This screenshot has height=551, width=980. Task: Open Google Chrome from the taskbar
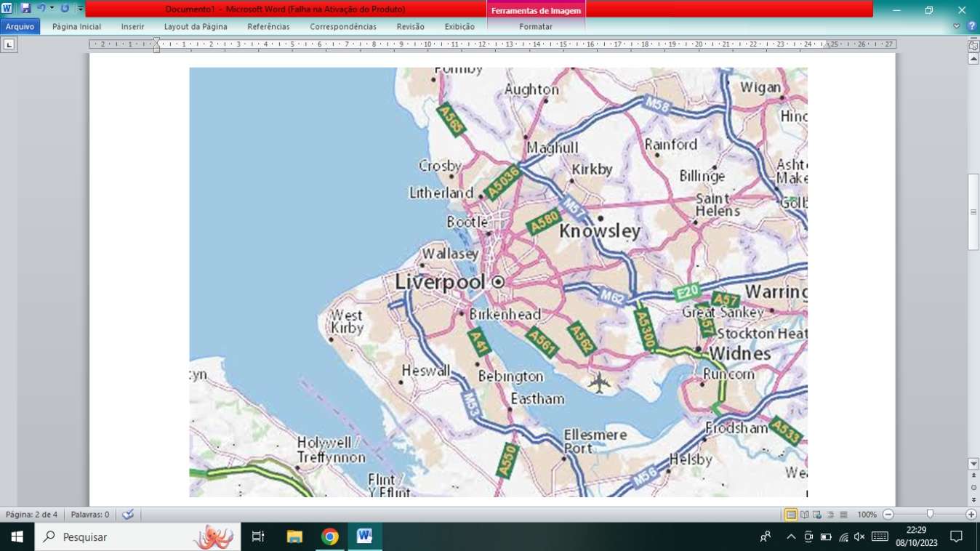(x=330, y=537)
